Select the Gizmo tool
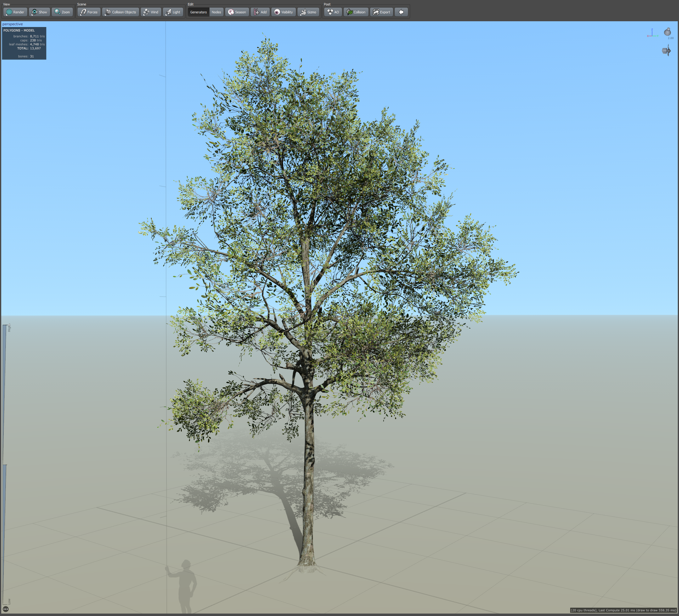Image resolution: width=679 pixels, height=616 pixels. [x=308, y=12]
